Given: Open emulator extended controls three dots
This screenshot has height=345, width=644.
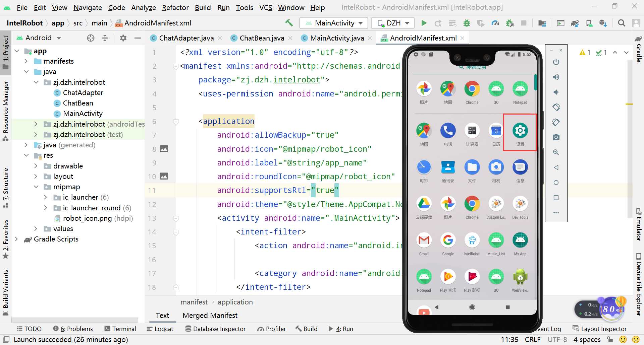Looking at the screenshot, I should pyautogui.click(x=556, y=213).
